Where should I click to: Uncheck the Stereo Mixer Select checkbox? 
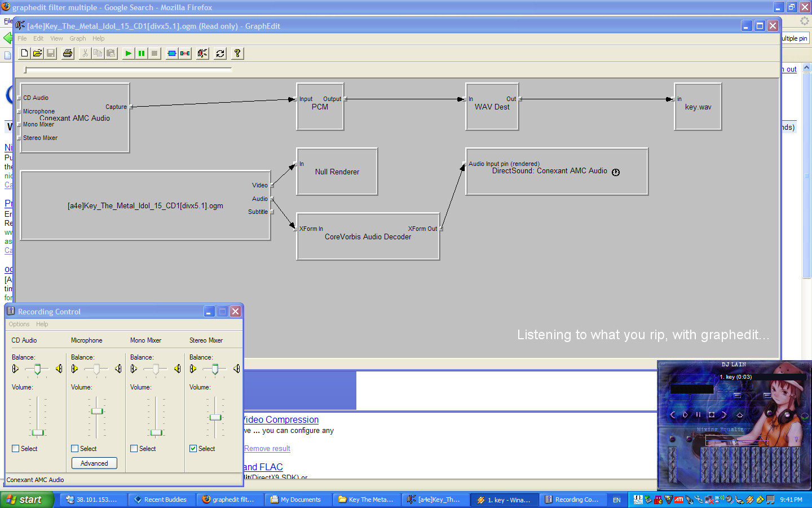193,449
